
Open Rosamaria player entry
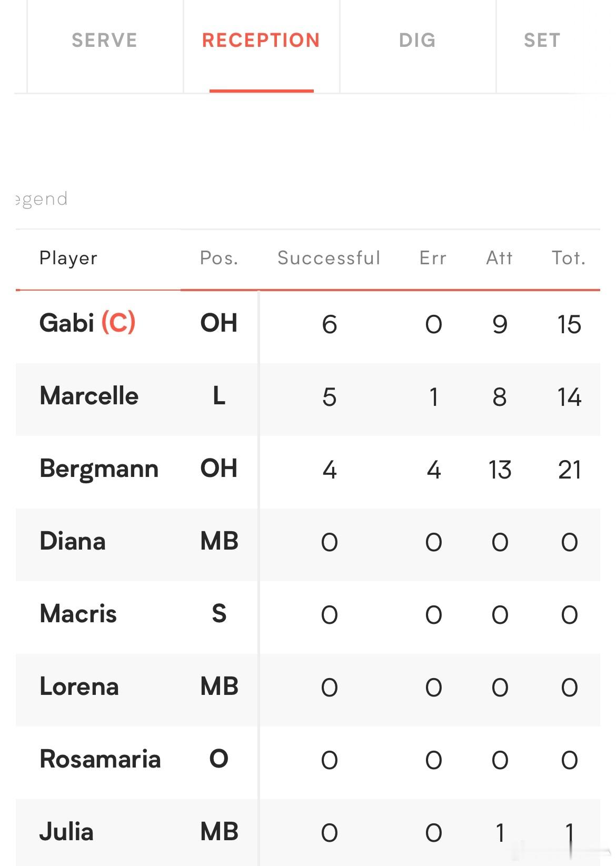click(100, 759)
